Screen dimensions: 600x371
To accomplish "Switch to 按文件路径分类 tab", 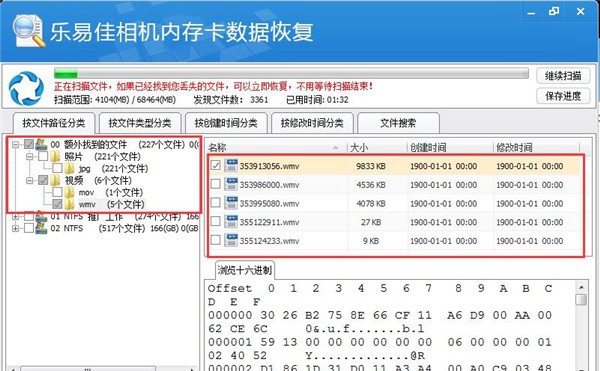I will 54,123.
